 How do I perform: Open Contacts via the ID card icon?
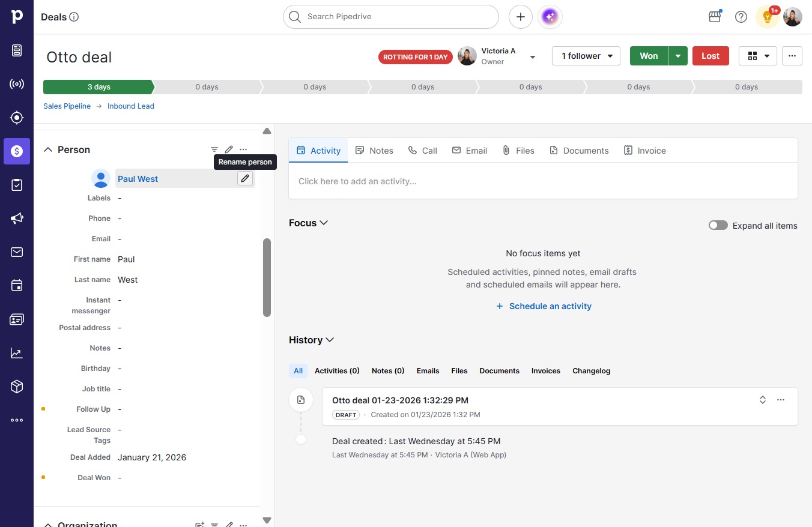(x=17, y=319)
